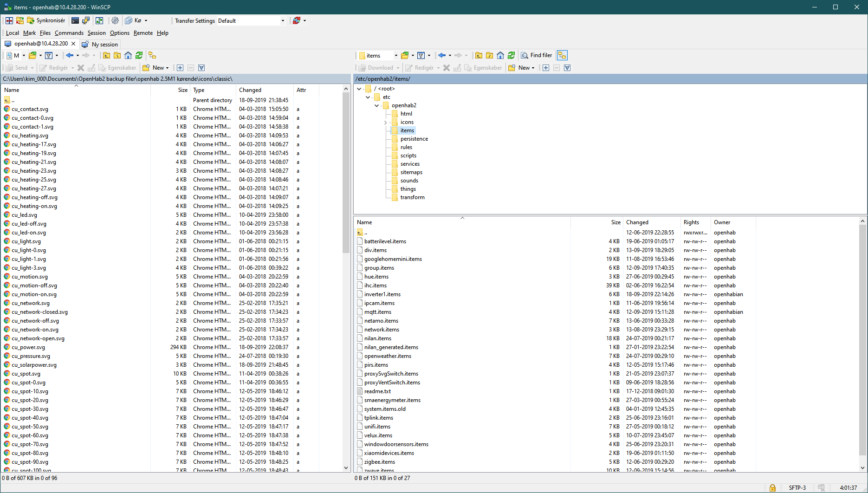
Task: Open PuTTY session icon in top toolbar
Action: point(86,20)
